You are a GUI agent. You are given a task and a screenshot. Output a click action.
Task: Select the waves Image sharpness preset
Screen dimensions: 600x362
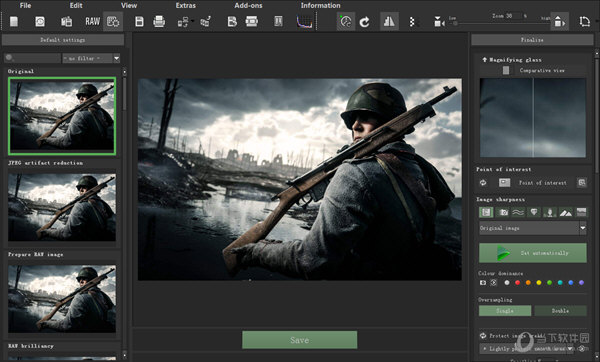(x=518, y=212)
